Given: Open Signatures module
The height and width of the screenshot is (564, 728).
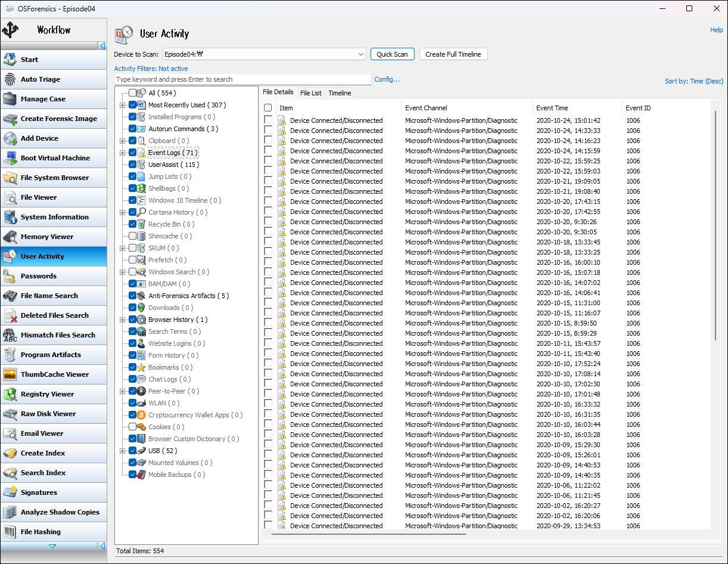Looking at the screenshot, I should pos(54,492).
